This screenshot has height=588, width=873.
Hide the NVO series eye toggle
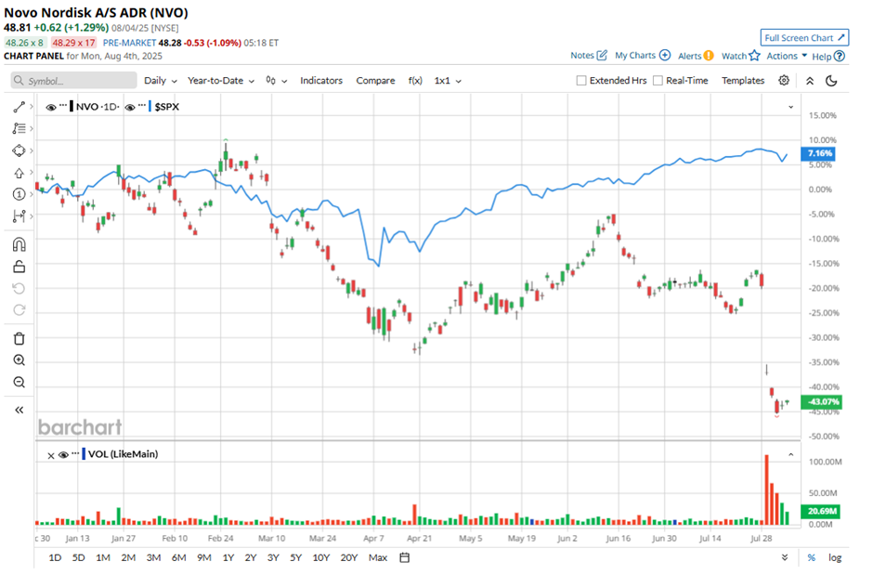point(51,108)
